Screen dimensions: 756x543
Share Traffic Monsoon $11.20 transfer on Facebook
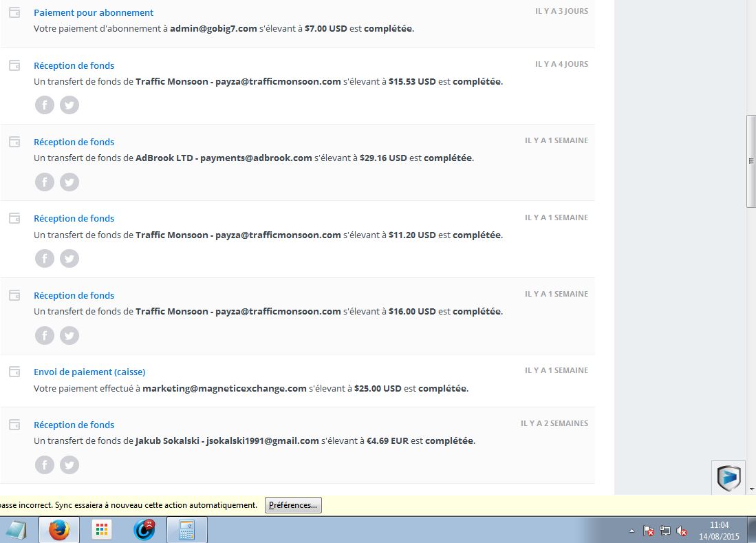(x=45, y=259)
